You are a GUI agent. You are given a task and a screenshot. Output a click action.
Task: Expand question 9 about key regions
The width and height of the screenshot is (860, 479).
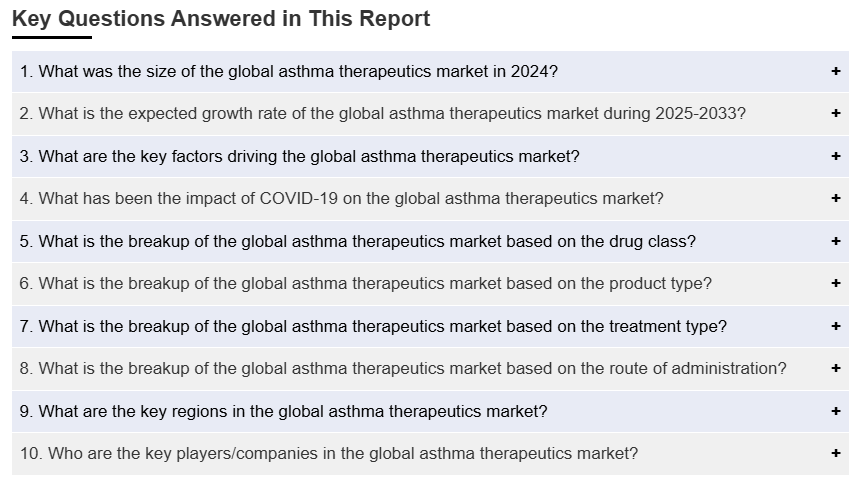283,411
